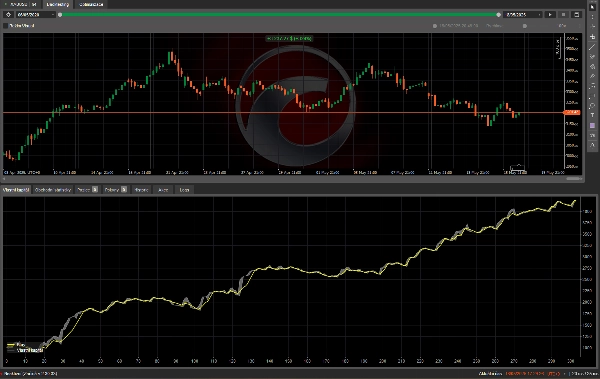Open the Positions tab with counter badge
The height and width of the screenshot is (379, 600).
click(x=87, y=190)
